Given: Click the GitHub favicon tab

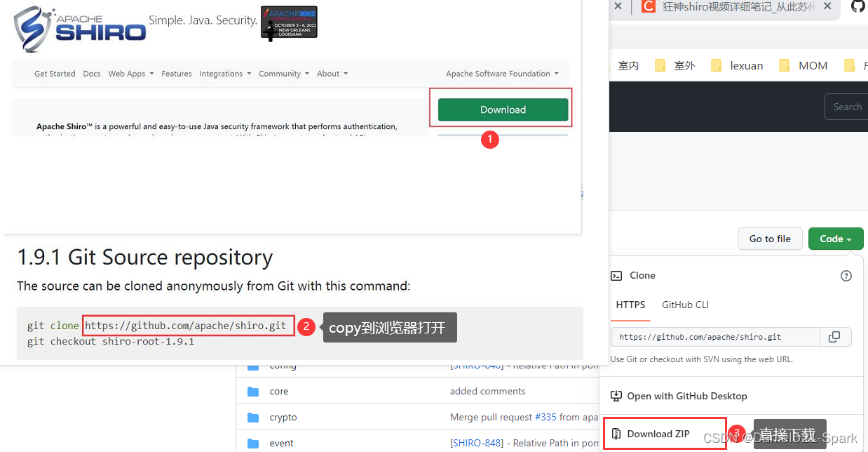Looking at the screenshot, I should [x=857, y=6].
